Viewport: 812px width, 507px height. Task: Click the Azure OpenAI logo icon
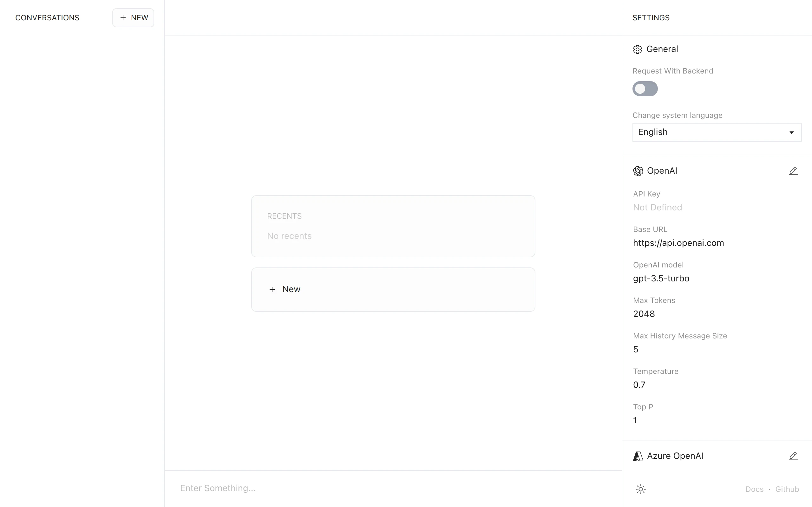[x=638, y=456]
